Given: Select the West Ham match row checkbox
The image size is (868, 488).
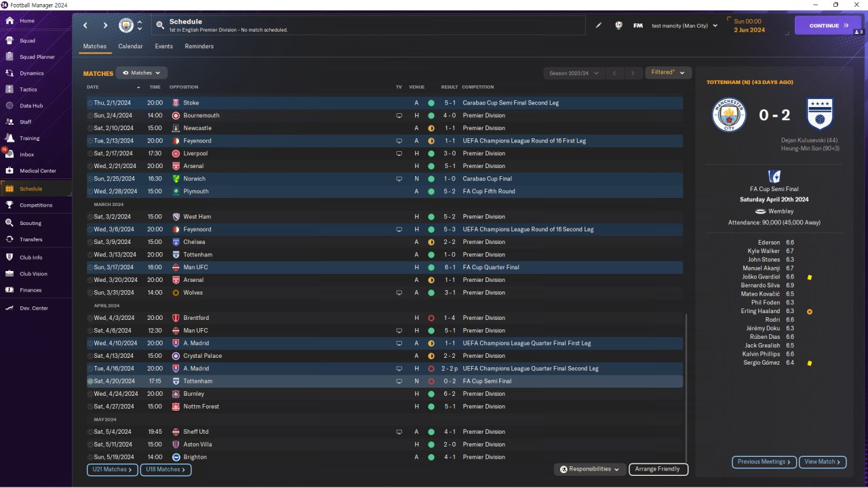Looking at the screenshot, I should tap(90, 217).
